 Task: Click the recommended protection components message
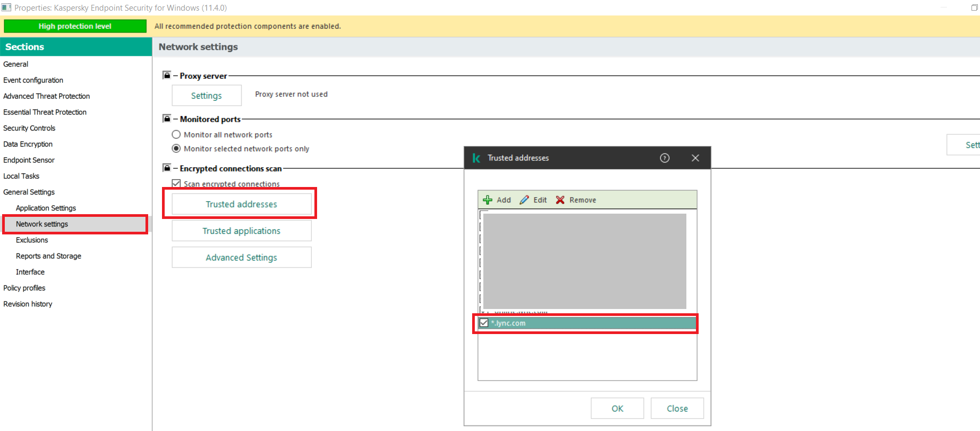(248, 26)
